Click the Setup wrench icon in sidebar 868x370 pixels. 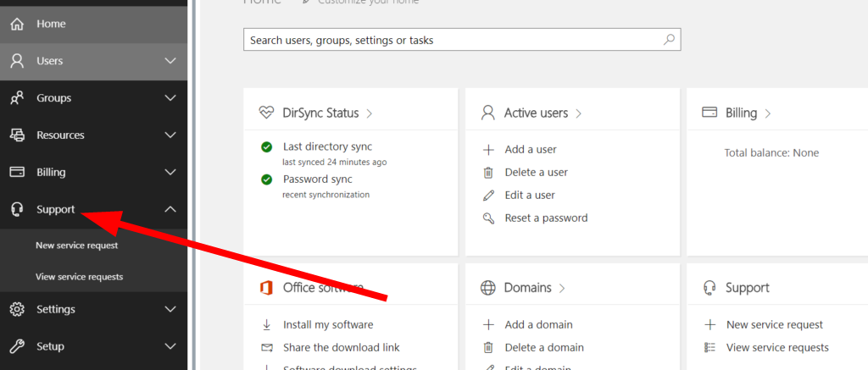point(17,346)
